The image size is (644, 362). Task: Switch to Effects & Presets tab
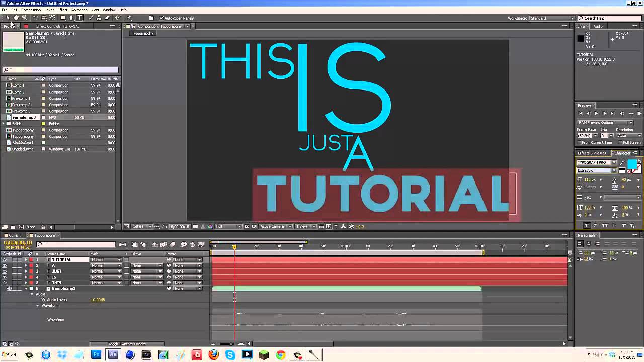tap(592, 153)
